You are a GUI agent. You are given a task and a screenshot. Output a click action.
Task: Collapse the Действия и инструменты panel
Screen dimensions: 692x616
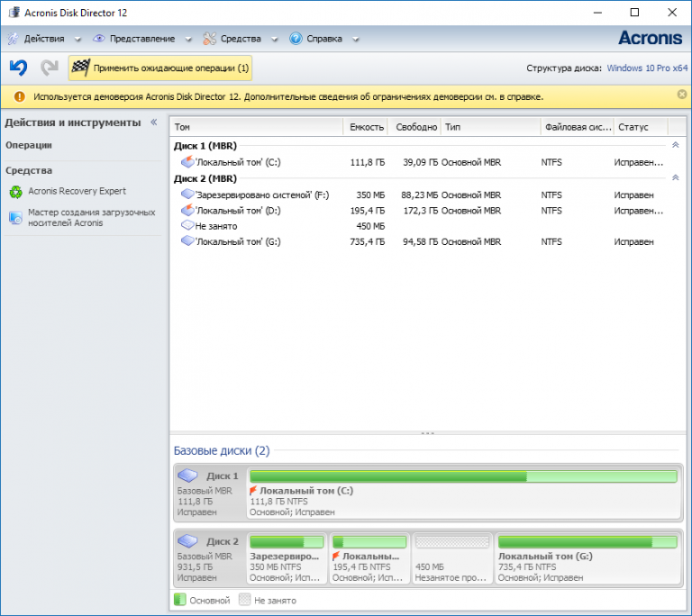coord(154,122)
